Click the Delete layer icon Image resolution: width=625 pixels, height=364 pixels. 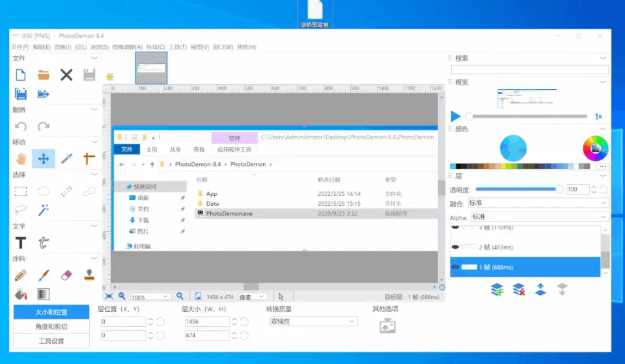coord(519,290)
